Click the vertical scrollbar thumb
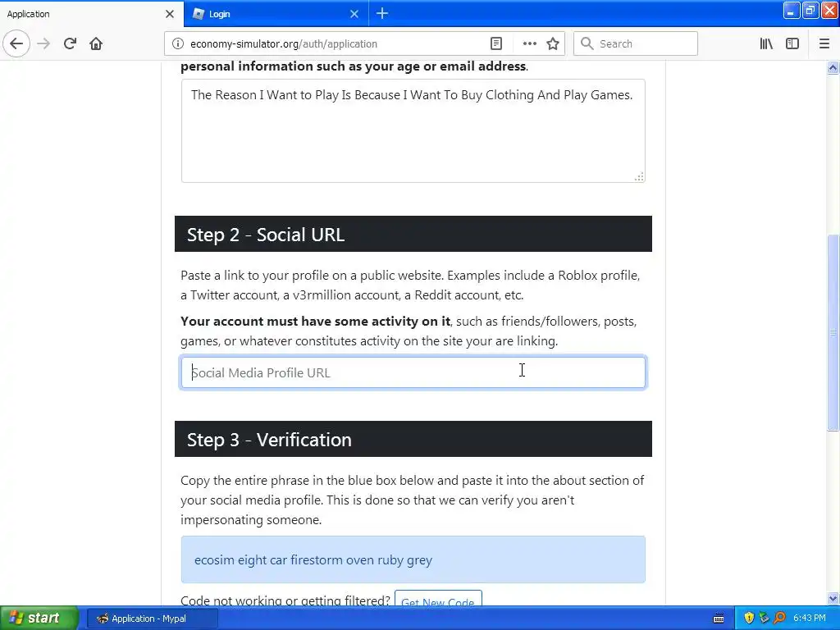Viewport: 840px width, 630px height. 833,333
